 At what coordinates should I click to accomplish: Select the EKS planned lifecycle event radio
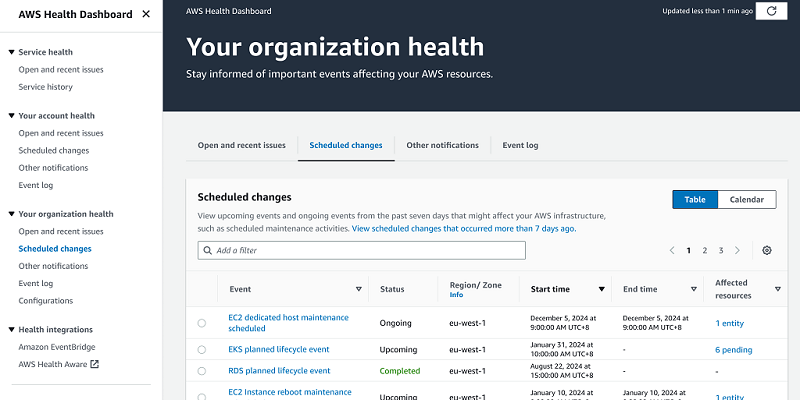[202, 349]
